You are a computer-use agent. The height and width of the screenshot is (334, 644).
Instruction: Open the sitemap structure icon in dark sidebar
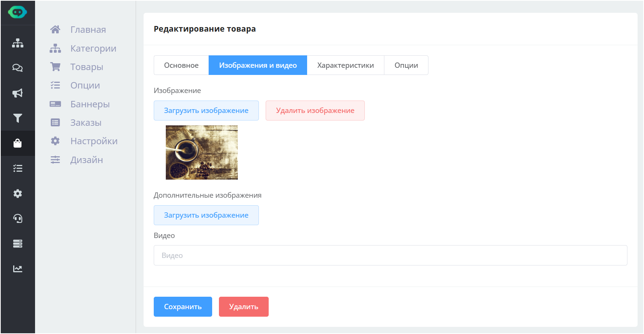(17, 43)
